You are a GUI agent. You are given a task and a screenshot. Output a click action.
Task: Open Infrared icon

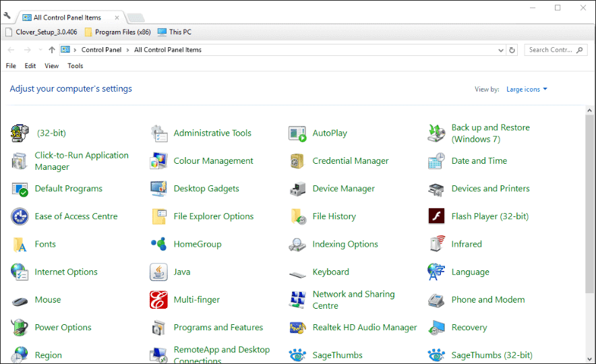(x=436, y=244)
